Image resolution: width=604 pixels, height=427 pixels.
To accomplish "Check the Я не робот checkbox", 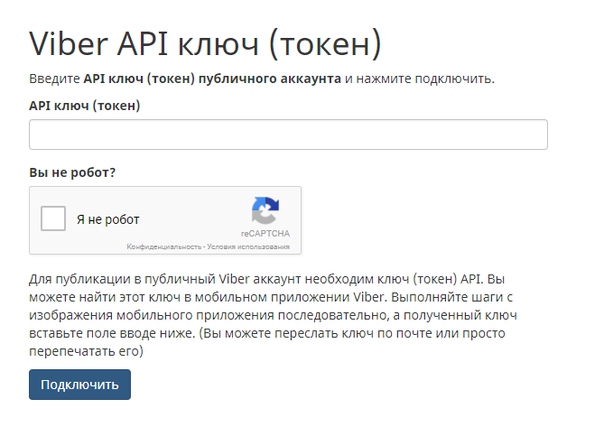I will point(53,219).
